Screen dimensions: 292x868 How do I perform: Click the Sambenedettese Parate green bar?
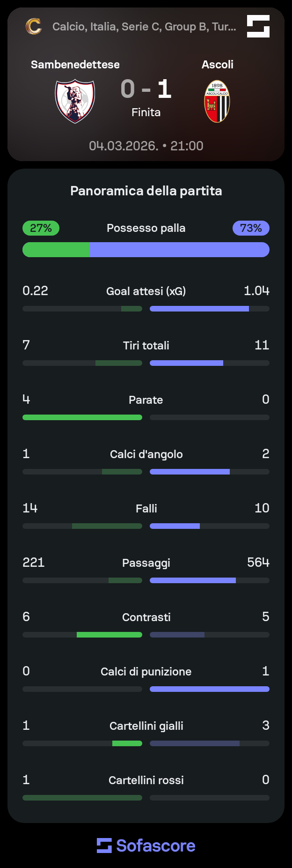point(82,417)
